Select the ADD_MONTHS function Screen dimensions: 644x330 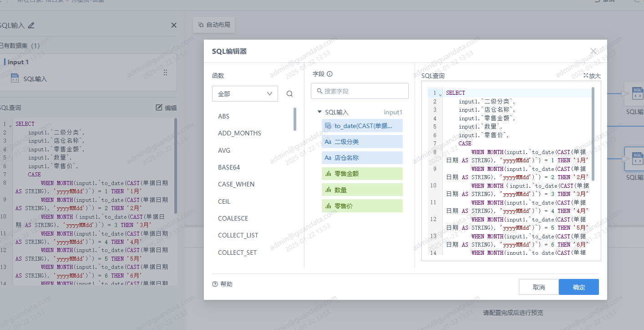coord(239,133)
